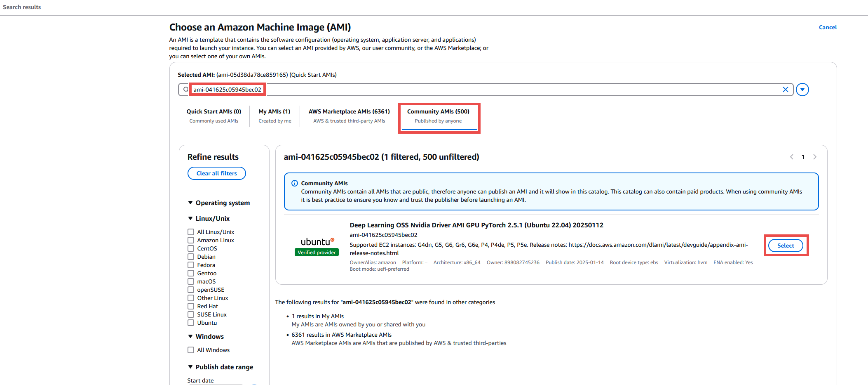Click the ubuntu logo of the AMI result
The image size is (868, 385).
pyautogui.click(x=317, y=242)
